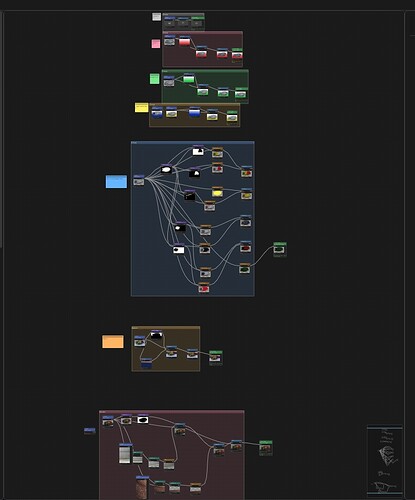Select the green sticky note
415x500 pixels.
pos(154,79)
